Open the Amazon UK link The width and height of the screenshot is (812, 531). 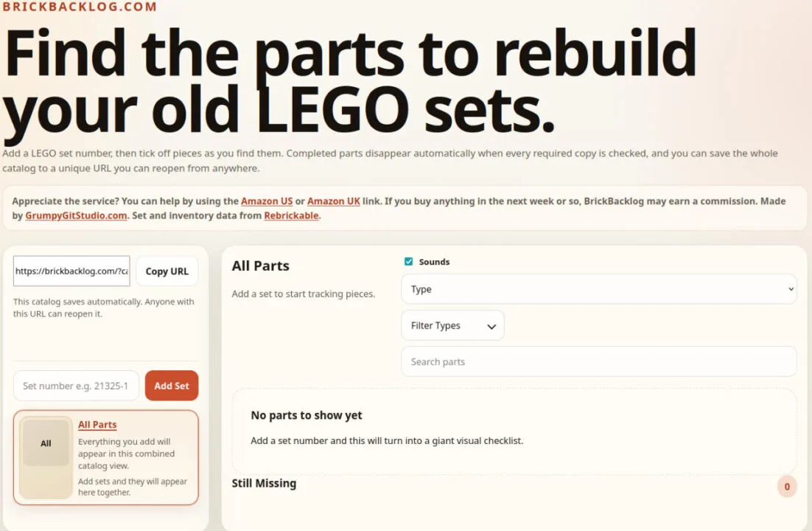click(333, 201)
